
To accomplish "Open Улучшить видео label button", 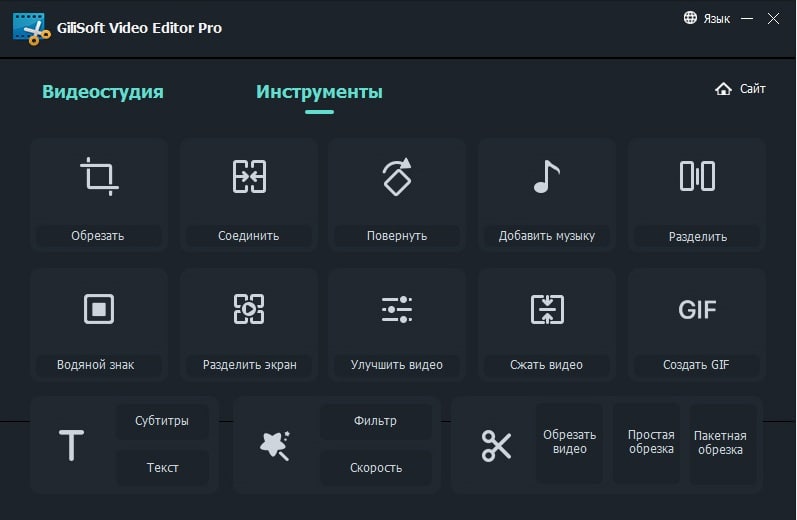I will click(x=397, y=365).
